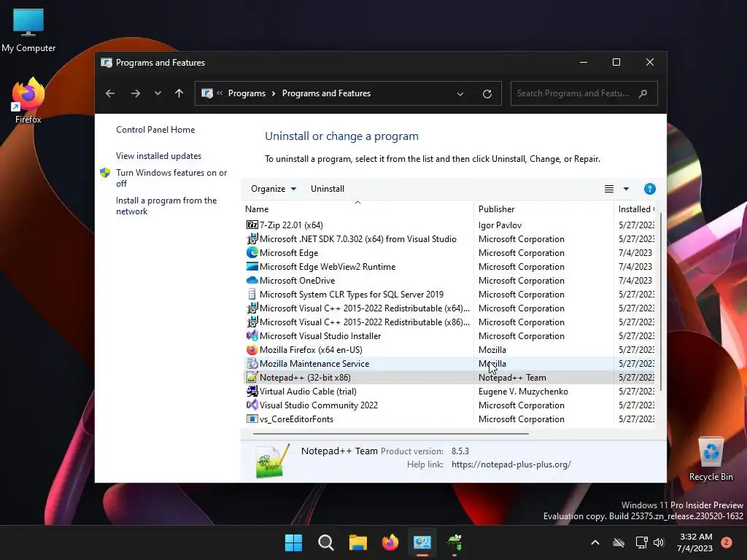
Task: Open the help question mark icon
Action: (649, 189)
